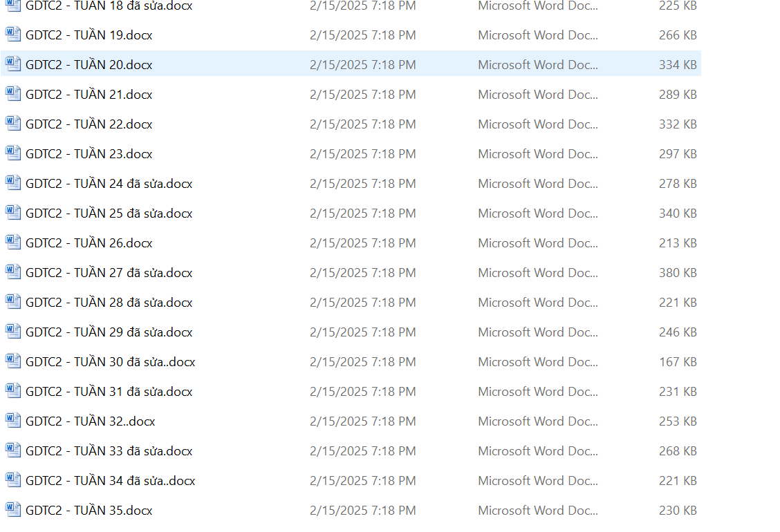
Task: Click the 380 KB size entry
Action: 678,273
